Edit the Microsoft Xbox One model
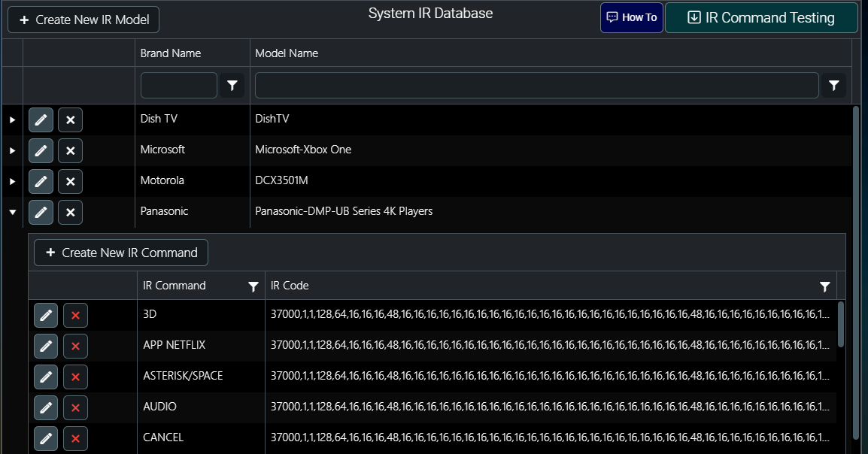Viewport: 868px width, 454px height. pos(41,151)
